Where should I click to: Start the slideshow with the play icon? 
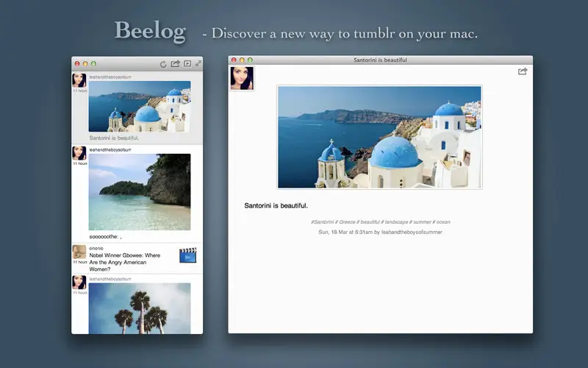tap(187, 64)
